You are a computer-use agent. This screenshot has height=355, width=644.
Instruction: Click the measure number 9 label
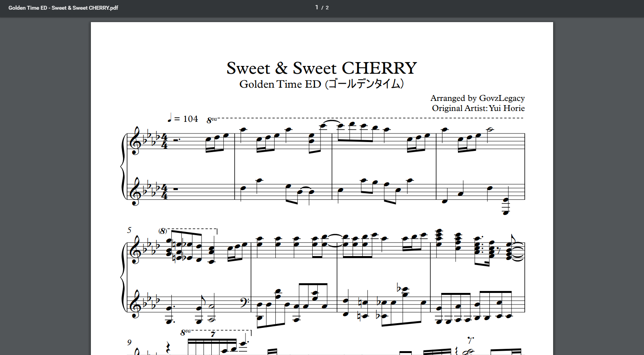(129, 342)
